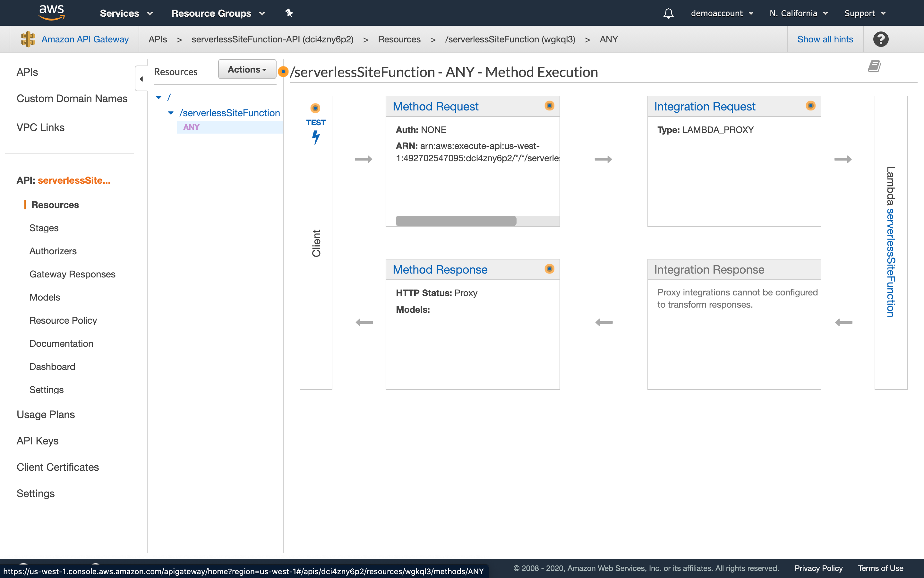
Task: Open the demoaccount account menu
Action: click(722, 13)
